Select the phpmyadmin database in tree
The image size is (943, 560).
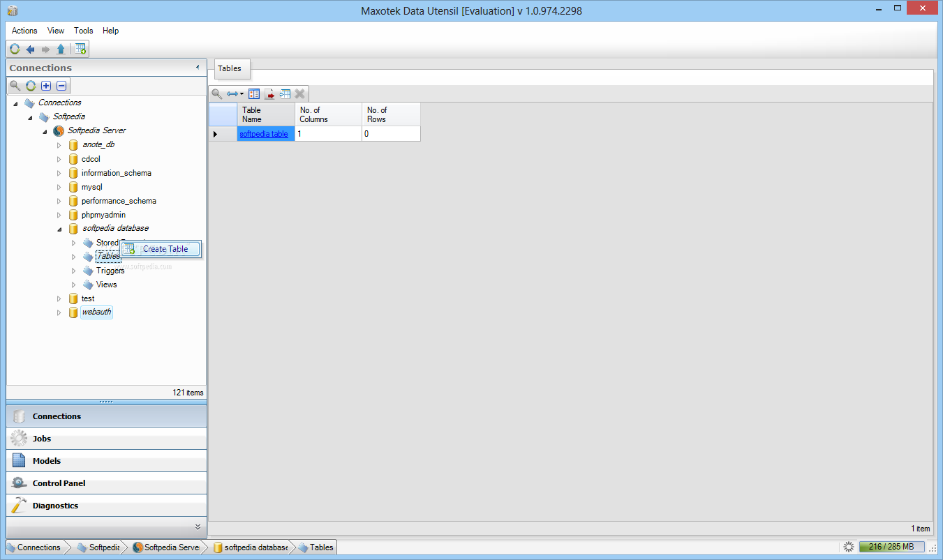tap(103, 215)
